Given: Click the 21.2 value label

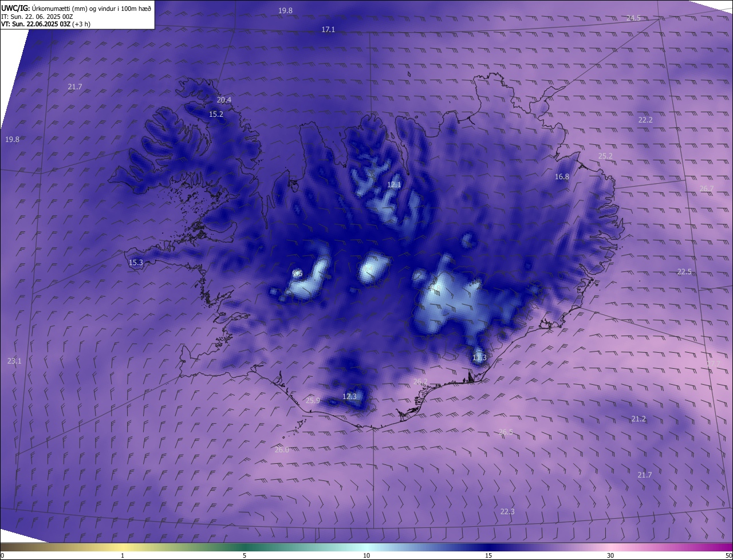Looking at the screenshot, I should pyautogui.click(x=639, y=419).
